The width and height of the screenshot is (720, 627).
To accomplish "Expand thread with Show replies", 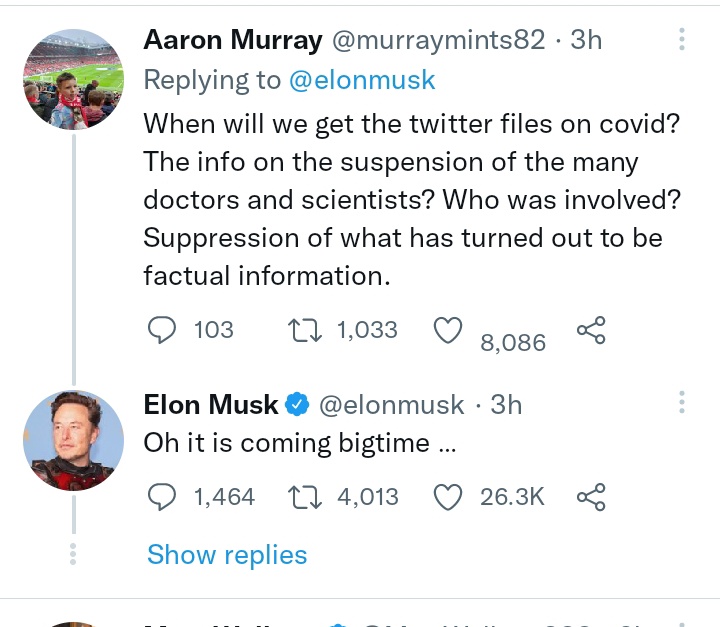I will [227, 555].
